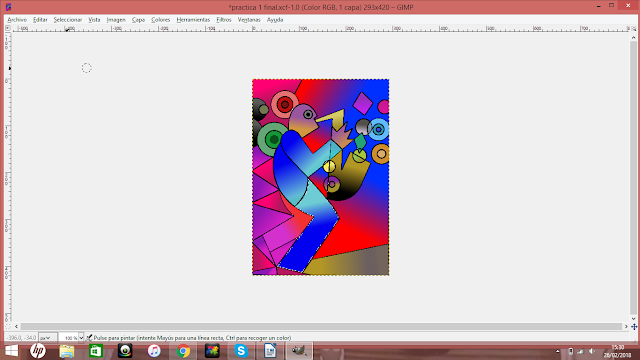Viewport: 640px width, 360px height.
Task: Open the Filtros menu
Action: click(224, 20)
